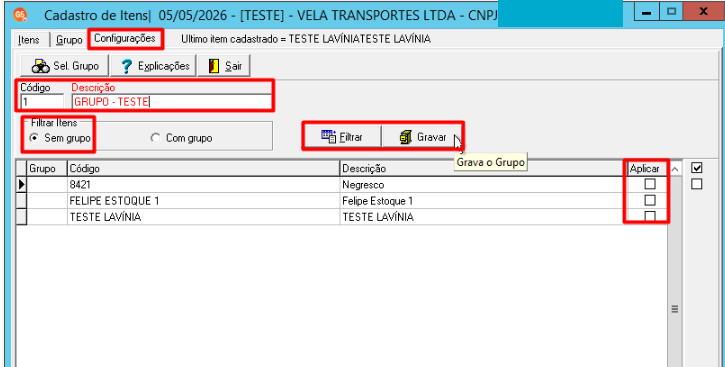The height and width of the screenshot is (367, 725).
Task: Select the 8421 code cell
Action: [x=203, y=184]
